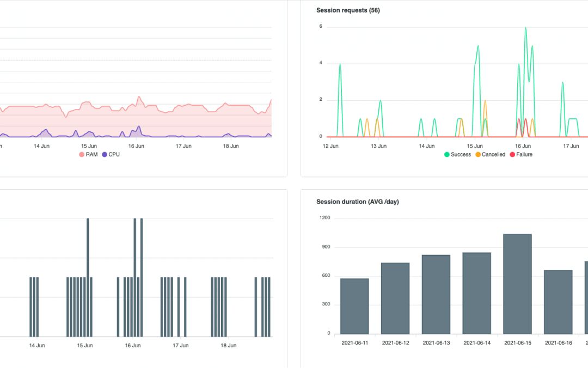Viewport: 588px width, 368px height.
Task: Click the RAM line peak near 16 Jun
Action: 139,97
